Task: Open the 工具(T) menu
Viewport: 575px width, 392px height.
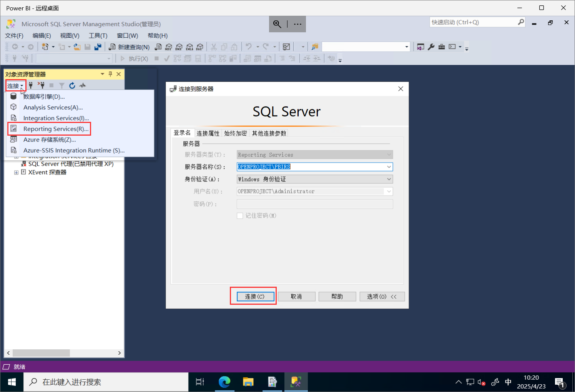Action: click(x=98, y=36)
